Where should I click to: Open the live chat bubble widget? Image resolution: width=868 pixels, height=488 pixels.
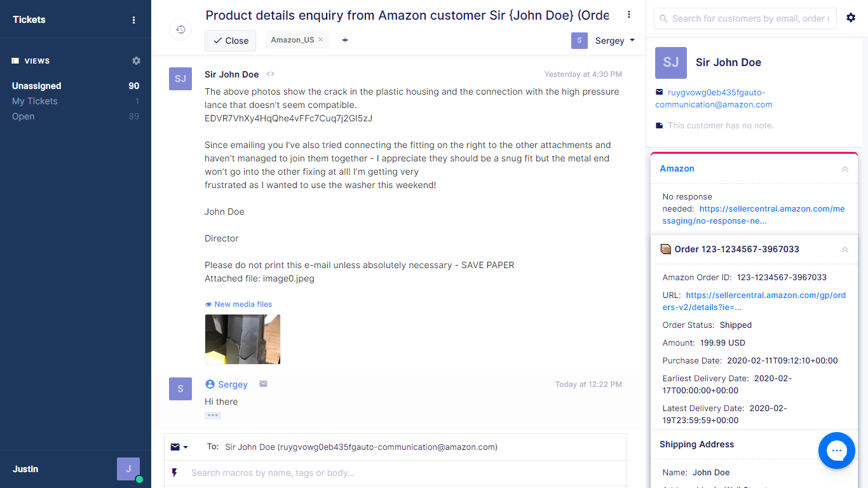point(837,451)
